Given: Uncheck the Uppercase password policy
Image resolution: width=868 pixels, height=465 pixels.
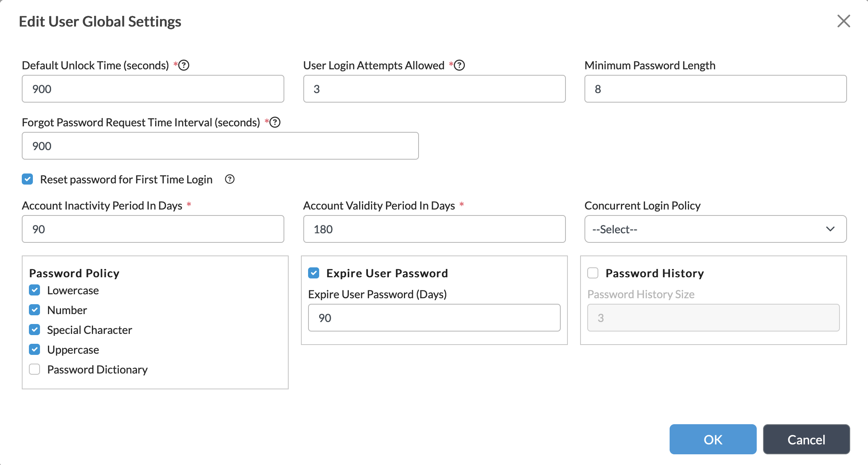Looking at the screenshot, I should [34, 349].
